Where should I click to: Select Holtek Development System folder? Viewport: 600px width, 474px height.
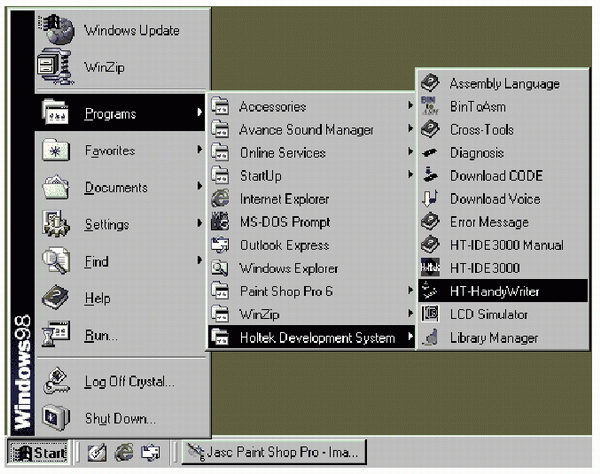[311, 337]
